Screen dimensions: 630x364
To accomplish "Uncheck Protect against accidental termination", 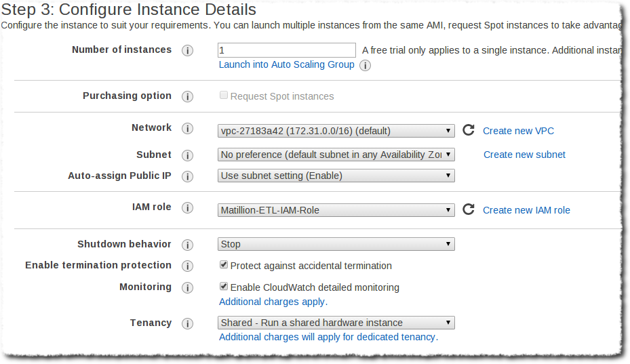I will (224, 265).
